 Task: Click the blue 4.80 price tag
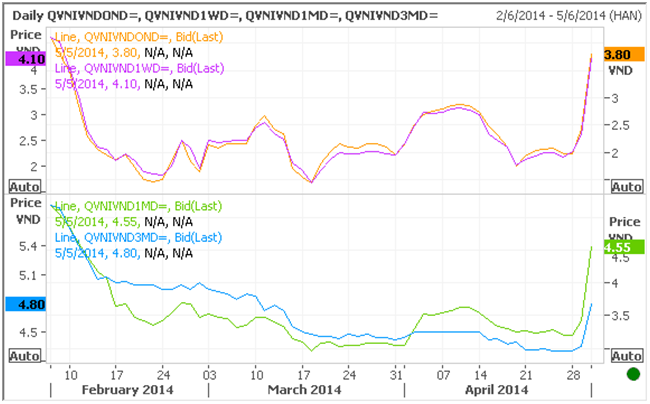pyautogui.click(x=23, y=304)
